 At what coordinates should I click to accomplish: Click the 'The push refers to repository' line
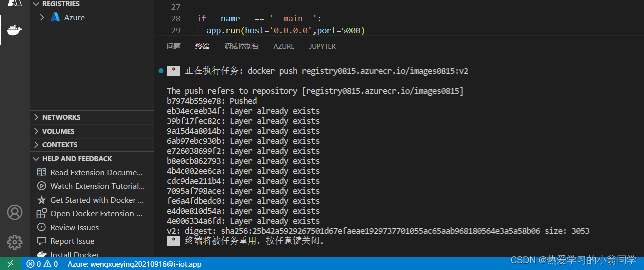315,91
